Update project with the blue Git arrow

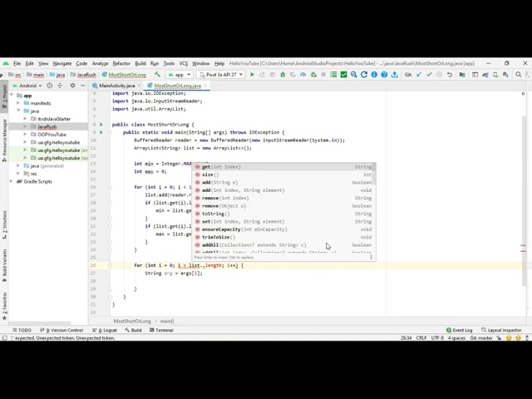pyautogui.click(x=419, y=74)
